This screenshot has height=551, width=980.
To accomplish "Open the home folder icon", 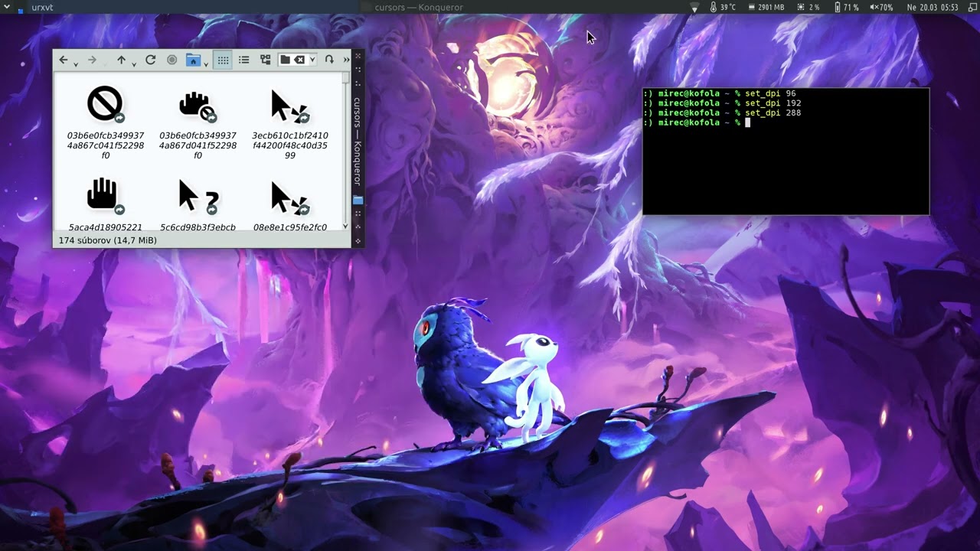I will 194,60.
